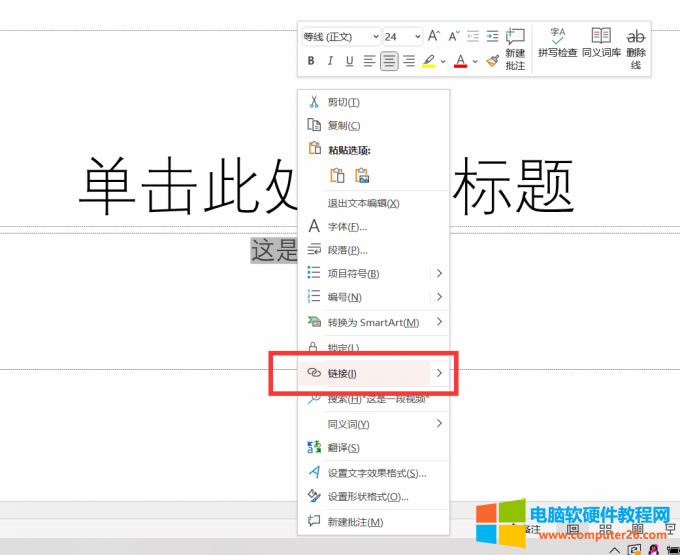The width and height of the screenshot is (680, 555).
Task: Apply 删除线 strikethrough
Action: coord(635,48)
